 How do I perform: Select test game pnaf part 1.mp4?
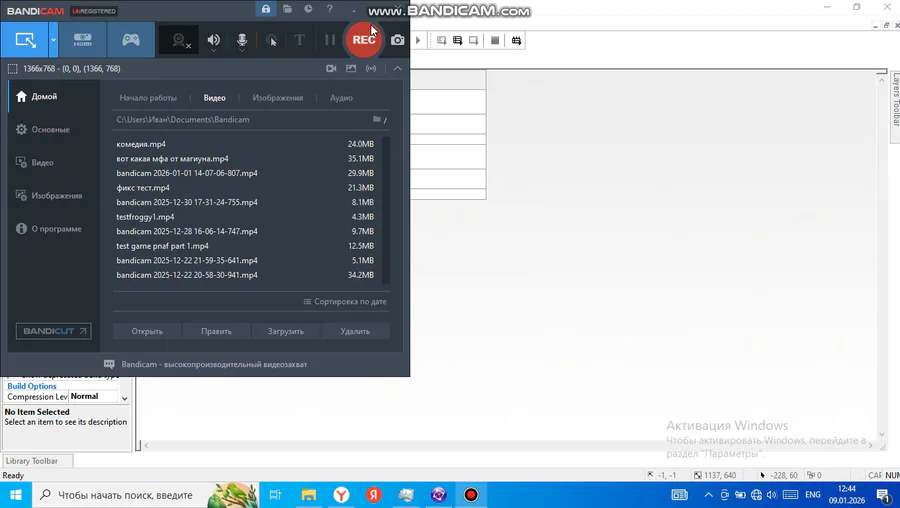(x=245, y=246)
